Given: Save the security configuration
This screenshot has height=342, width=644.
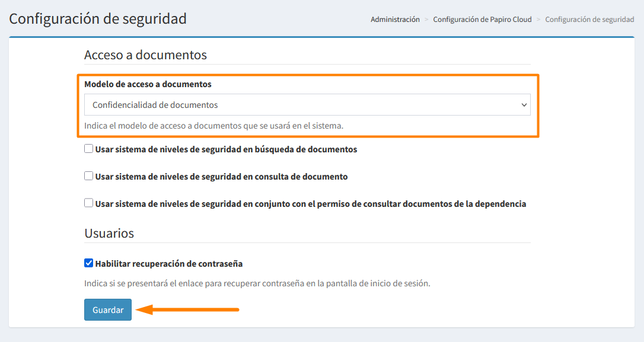Looking at the screenshot, I should 107,309.
